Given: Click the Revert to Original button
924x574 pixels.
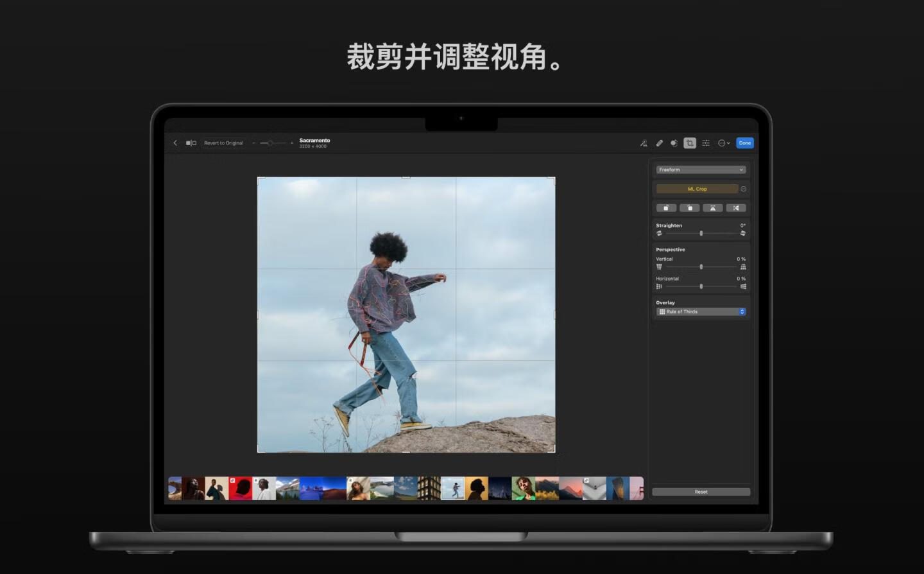Looking at the screenshot, I should [x=223, y=143].
